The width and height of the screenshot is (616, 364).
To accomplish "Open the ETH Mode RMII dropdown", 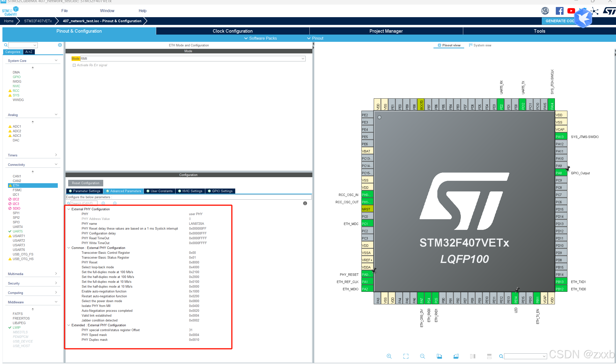I will pos(303,59).
